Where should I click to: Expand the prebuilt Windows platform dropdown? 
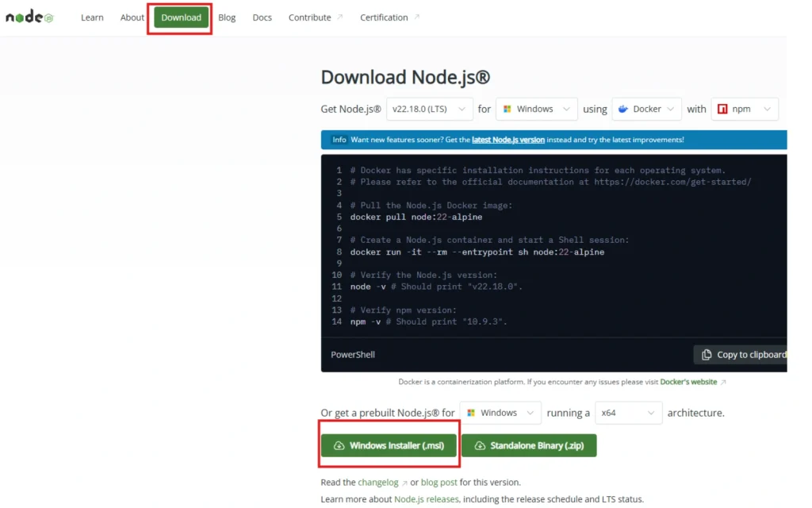500,413
